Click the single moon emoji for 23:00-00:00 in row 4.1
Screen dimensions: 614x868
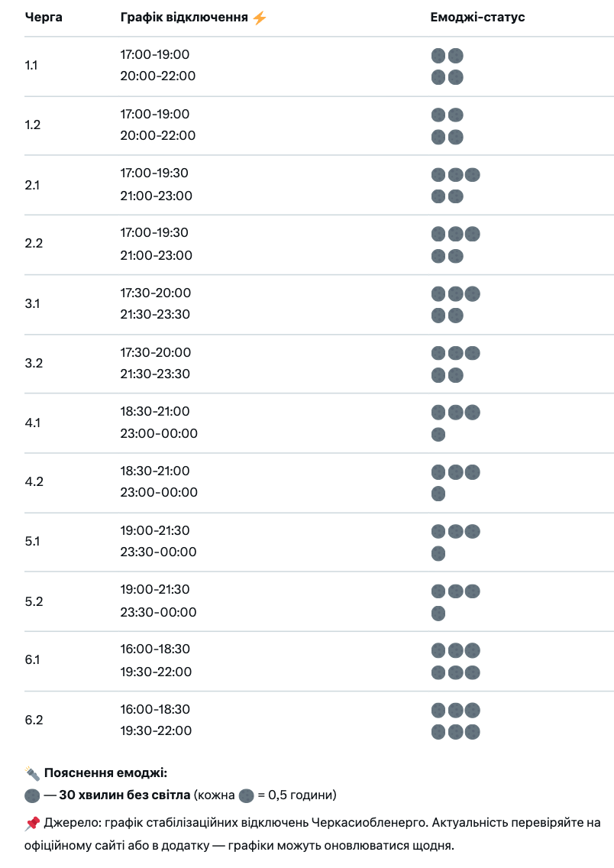(438, 435)
